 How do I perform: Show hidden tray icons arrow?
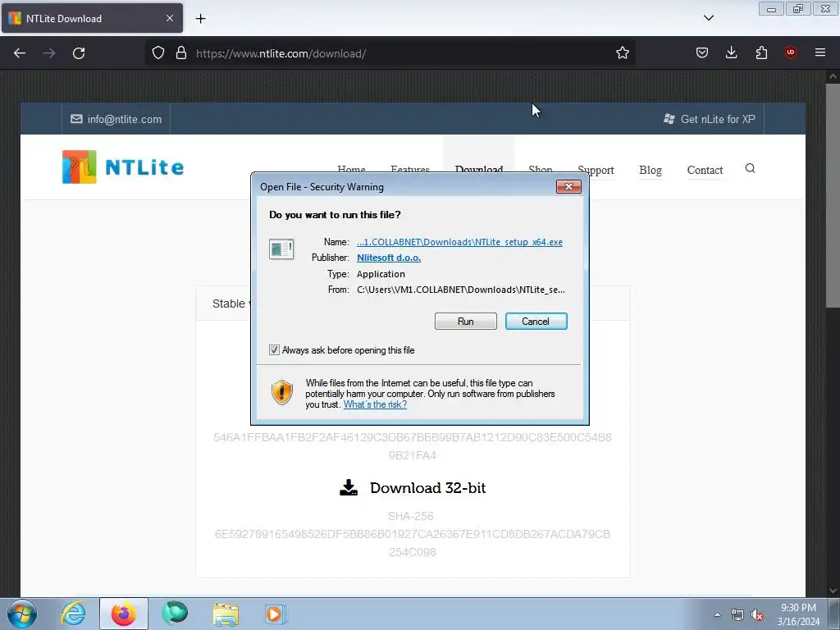717,614
